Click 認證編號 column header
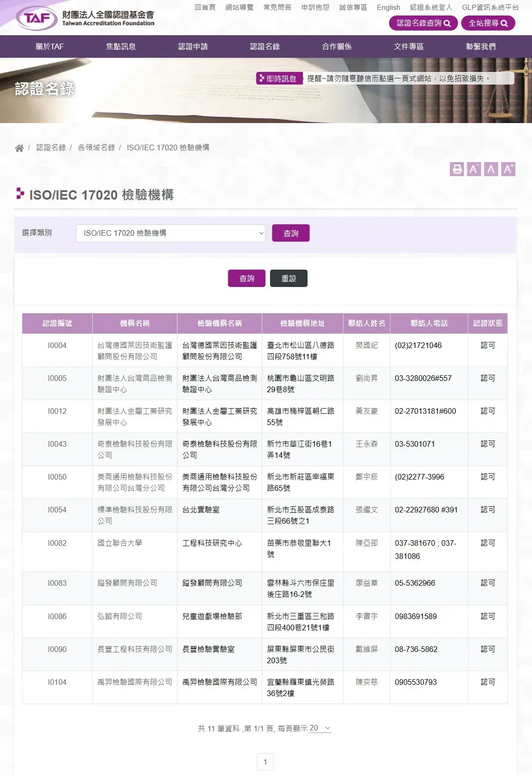The height and width of the screenshot is (775, 532). pyautogui.click(x=57, y=323)
